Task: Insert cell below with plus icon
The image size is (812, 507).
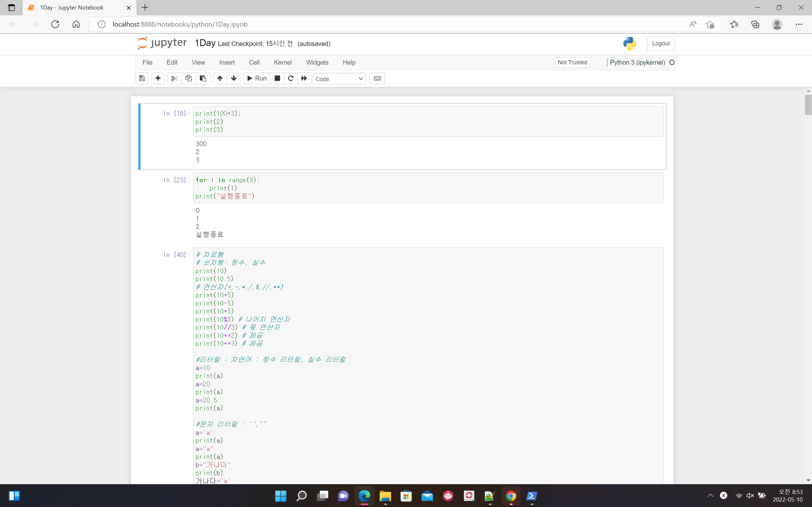Action: [x=158, y=79]
